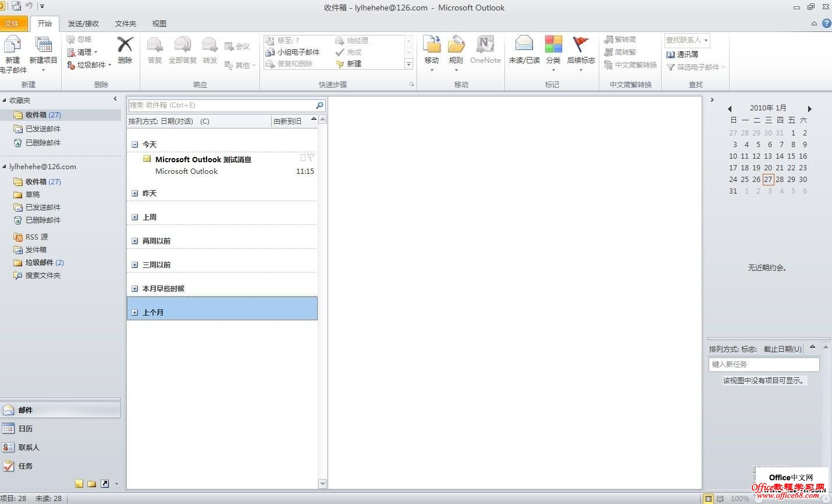Viewport: 832px width, 504px height.
Task: Click the Delete (删除) icon
Action: (124, 51)
